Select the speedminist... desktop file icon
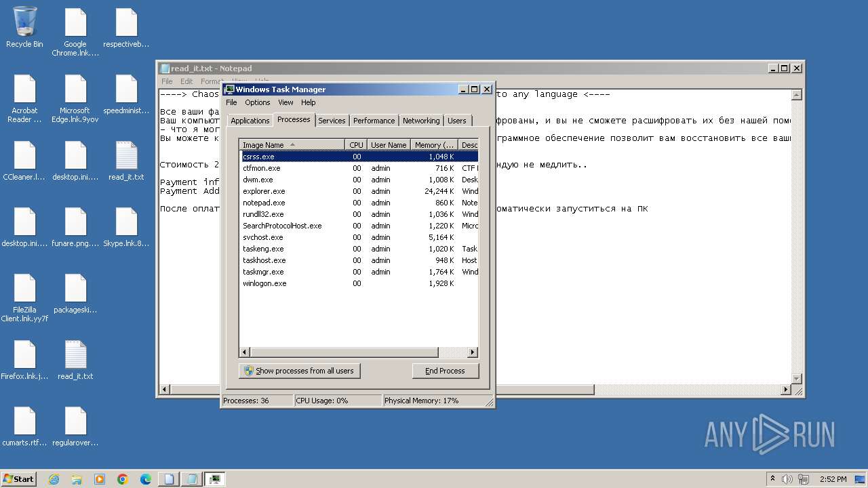This screenshot has height=488, width=868. click(126, 94)
